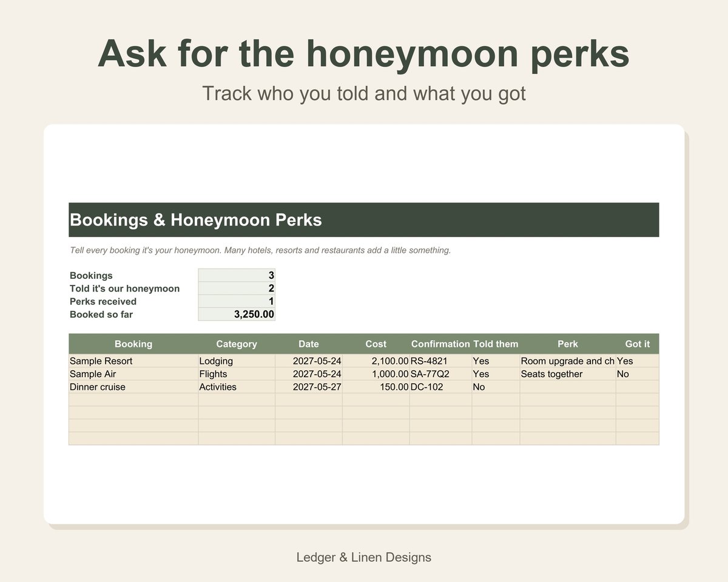The height and width of the screenshot is (582, 728).
Task: Select the Perks received value 1
Action: point(237,301)
